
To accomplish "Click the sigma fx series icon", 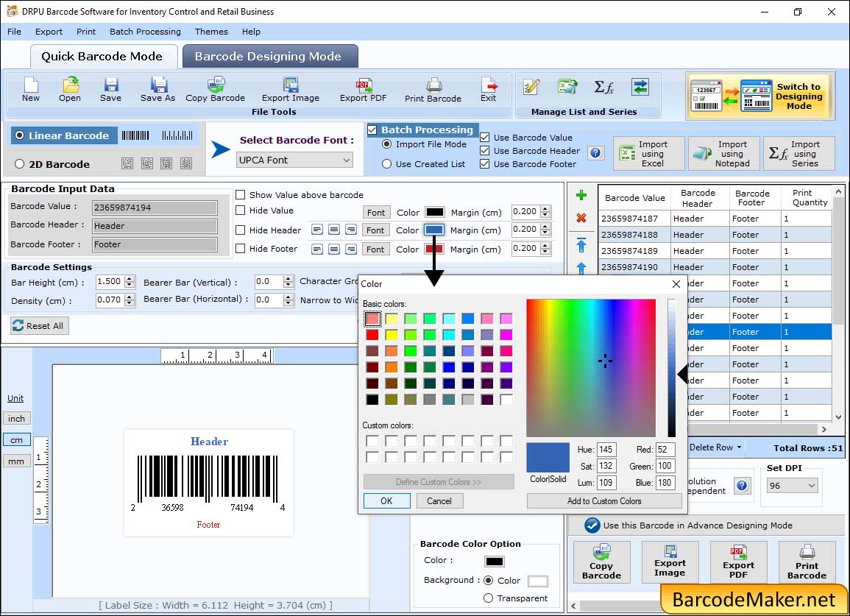I will (x=604, y=87).
